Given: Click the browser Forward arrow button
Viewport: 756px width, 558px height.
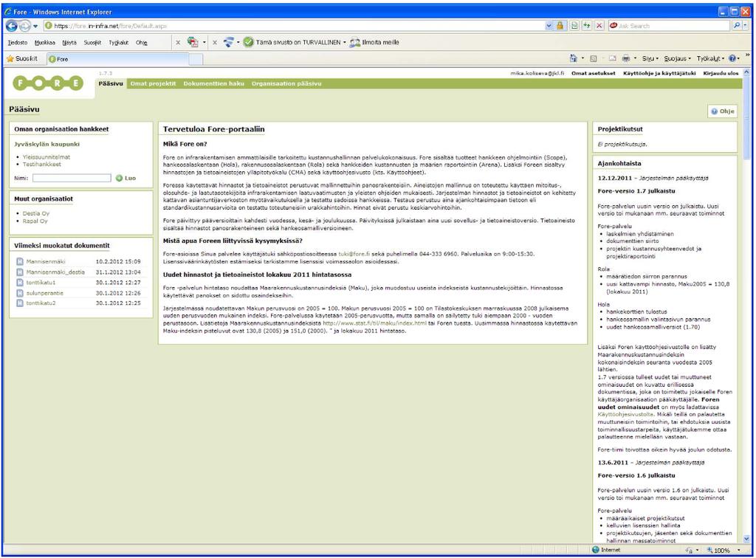Looking at the screenshot, I should (25, 26).
